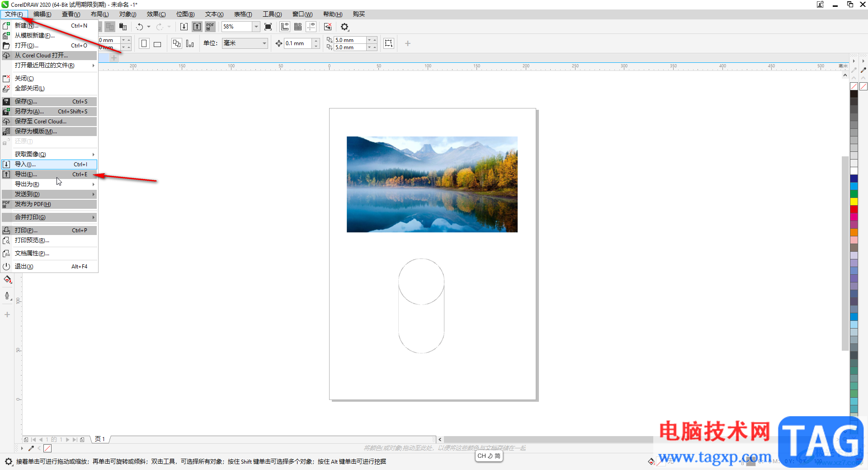
Task: Choose 保存至 Corel Cloud menu entry
Action: [x=49, y=122]
